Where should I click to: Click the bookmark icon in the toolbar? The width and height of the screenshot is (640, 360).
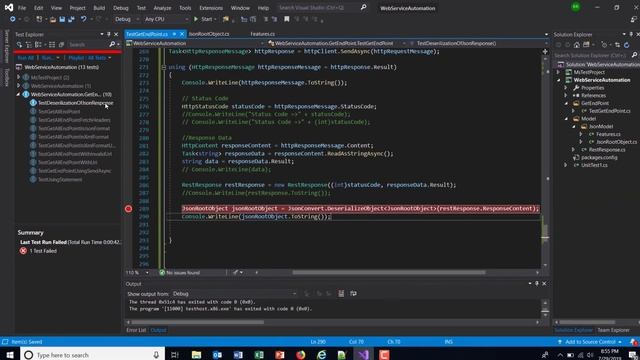coord(287,19)
